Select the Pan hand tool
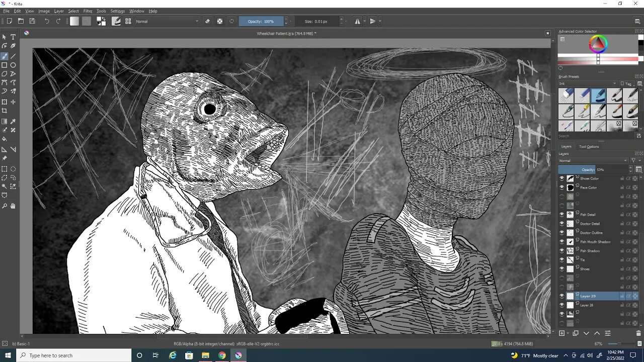The width and height of the screenshot is (644, 362). click(x=13, y=206)
